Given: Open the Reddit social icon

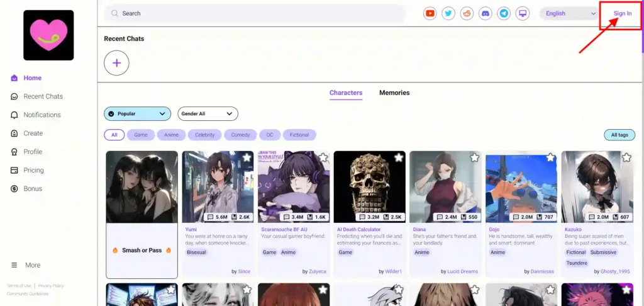Looking at the screenshot, I should point(467,13).
